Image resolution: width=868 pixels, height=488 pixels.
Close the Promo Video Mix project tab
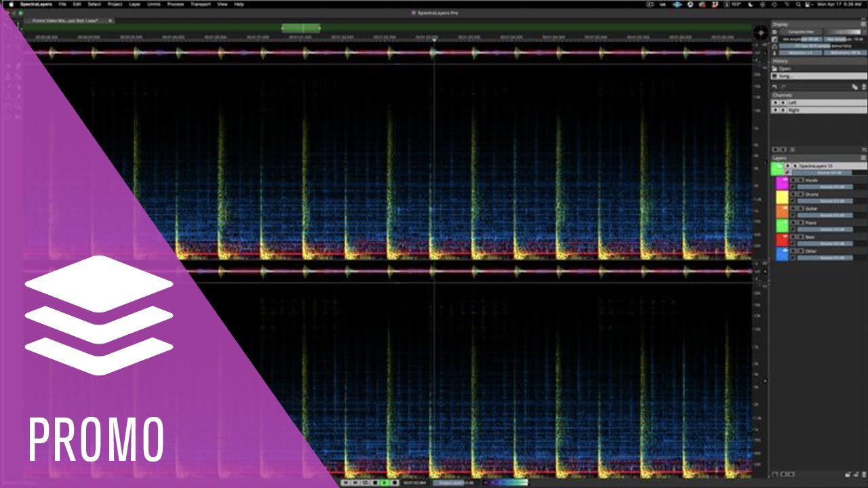click(x=110, y=21)
